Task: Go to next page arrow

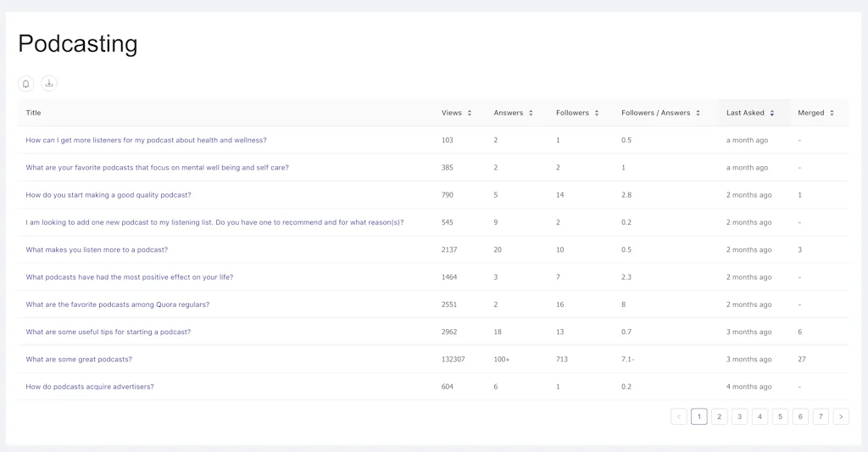Action: pos(841,416)
